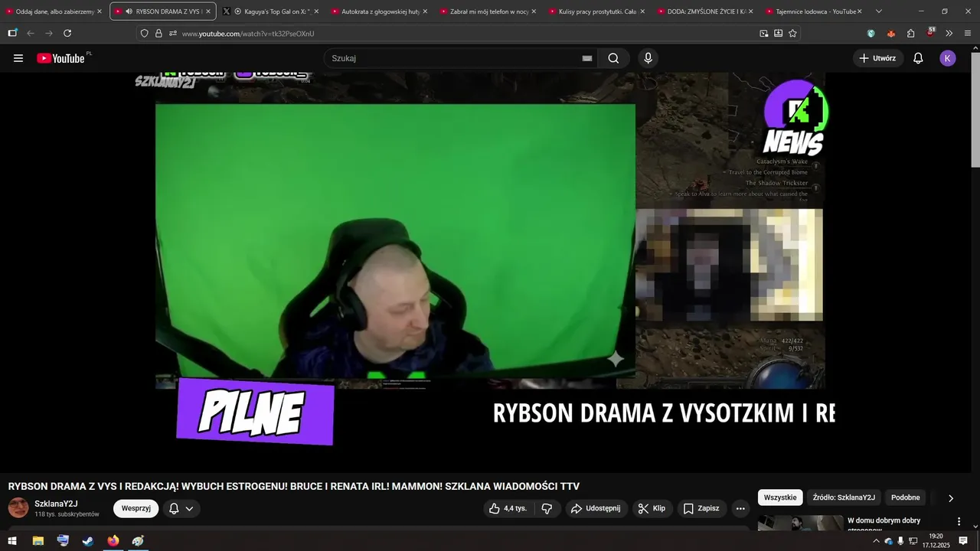The image size is (980, 551).
Task: Open the on-screen keyboard in search box
Action: 587,58
